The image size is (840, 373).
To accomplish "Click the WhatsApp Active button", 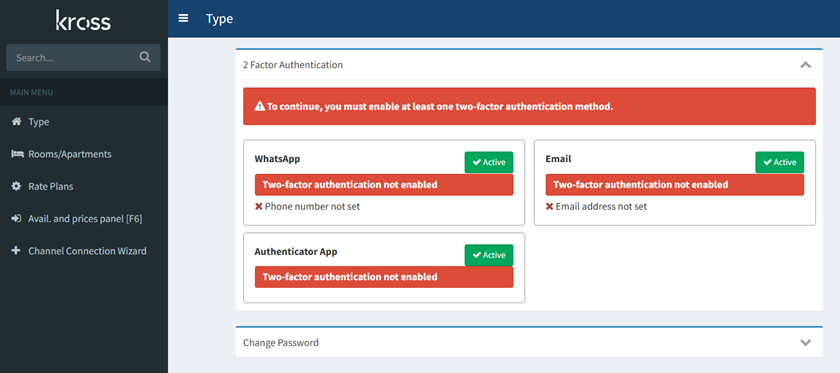I will pyautogui.click(x=489, y=162).
